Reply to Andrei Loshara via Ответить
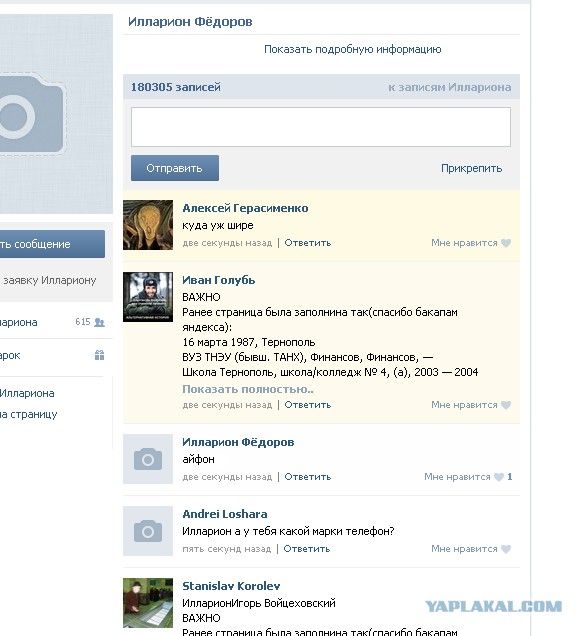 [307, 549]
